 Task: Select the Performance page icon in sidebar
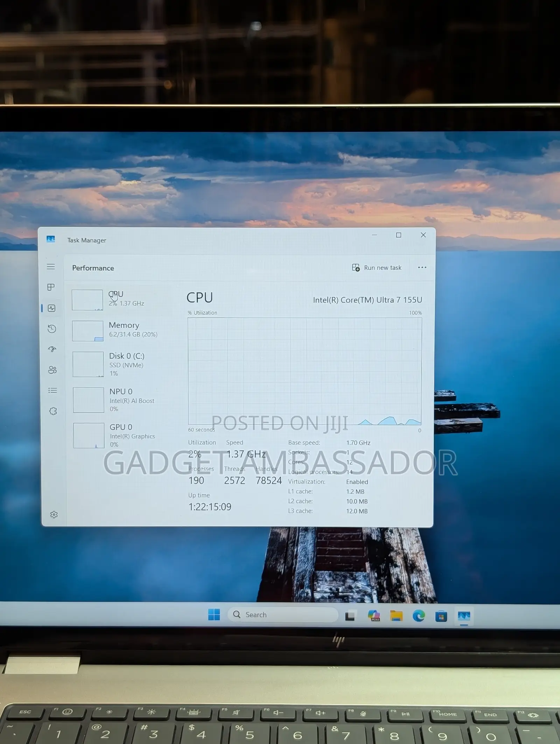[x=52, y=308]
